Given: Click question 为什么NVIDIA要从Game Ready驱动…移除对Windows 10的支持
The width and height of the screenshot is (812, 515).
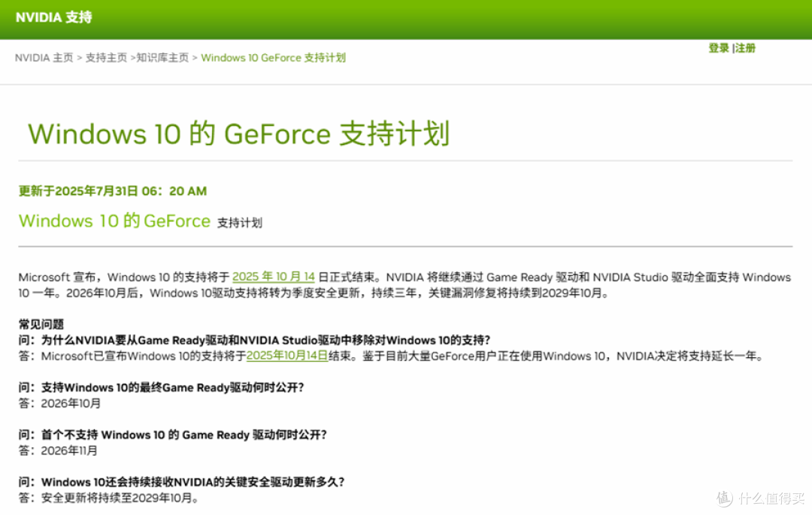Looking at the screenshot, I should 254,341.
